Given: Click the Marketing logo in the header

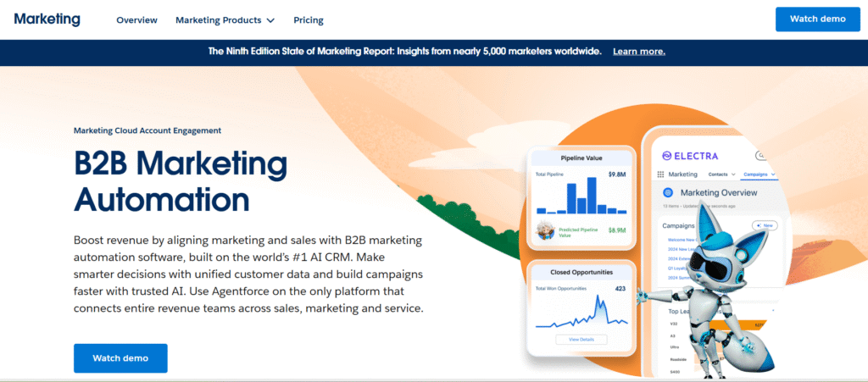Looking at the screenshot, I should coord(47,19).
